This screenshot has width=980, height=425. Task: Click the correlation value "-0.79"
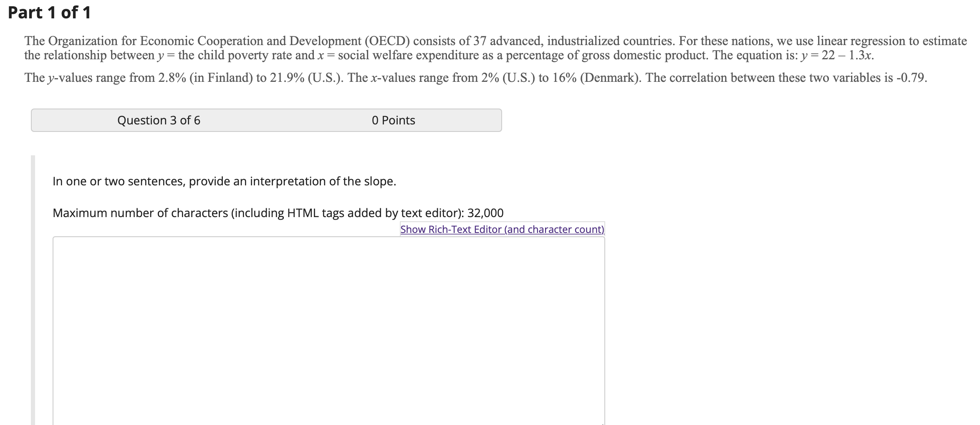(x=910, y=78)
